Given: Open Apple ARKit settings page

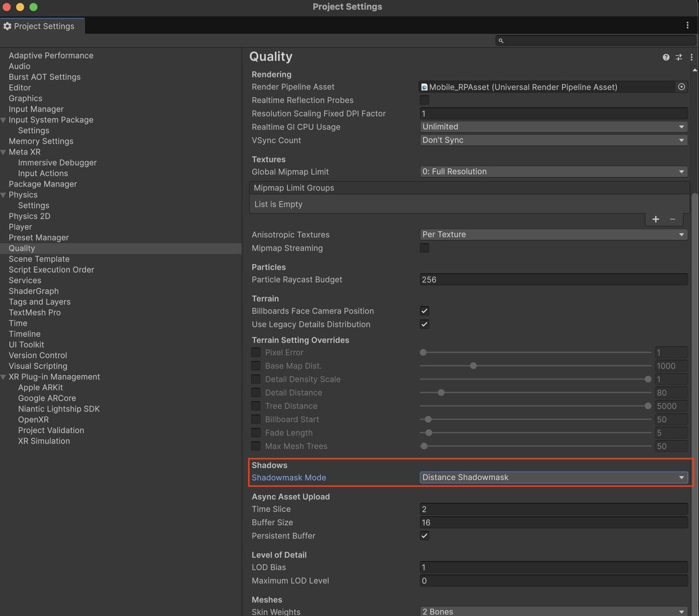Looking at the screenshot, I should point(40,387).
